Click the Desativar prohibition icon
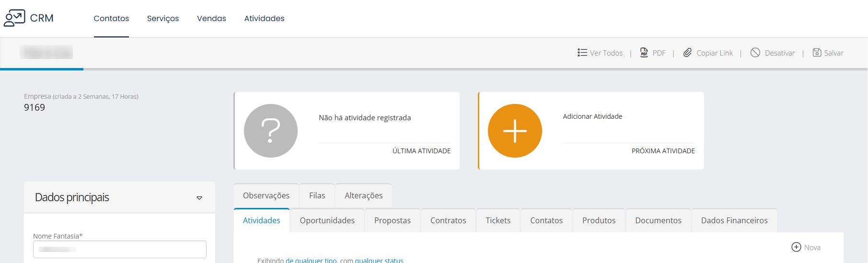Viewport: 868px width, 263px height. click(755, 53)
